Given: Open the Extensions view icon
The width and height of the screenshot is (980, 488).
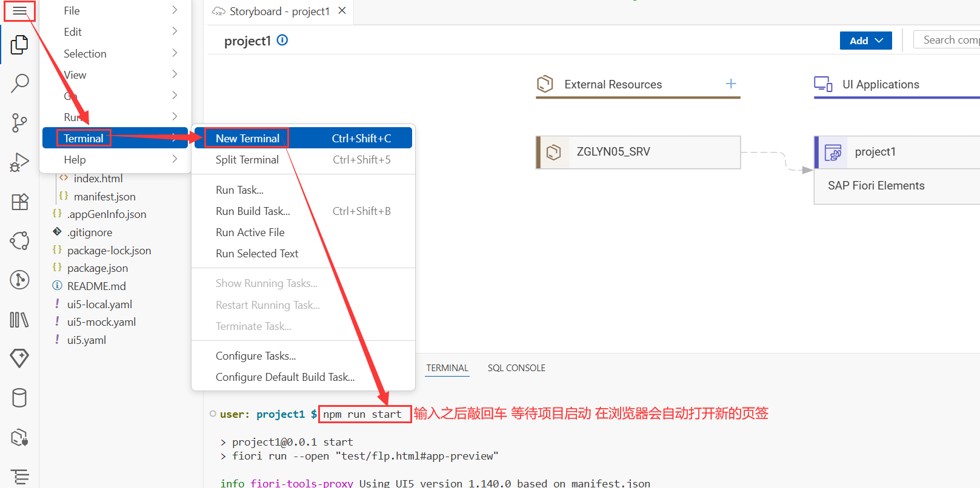Looking at the screenshot, I should pos(19,202).
